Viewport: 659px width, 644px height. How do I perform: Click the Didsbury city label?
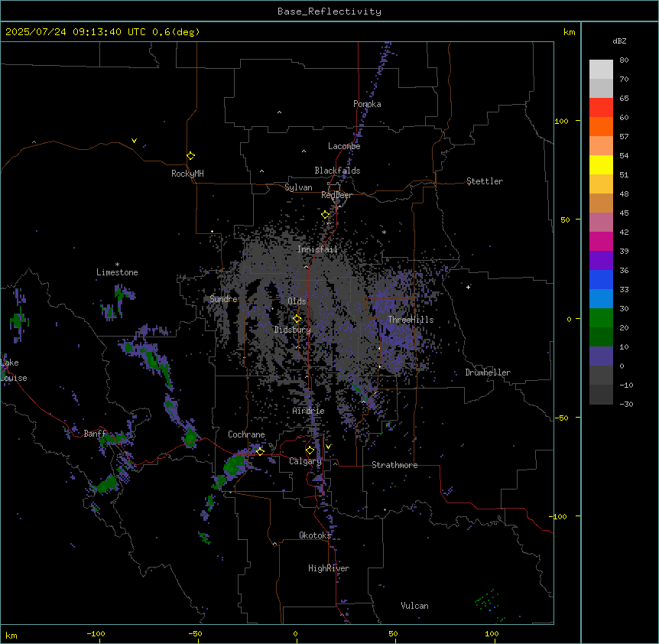293,330
